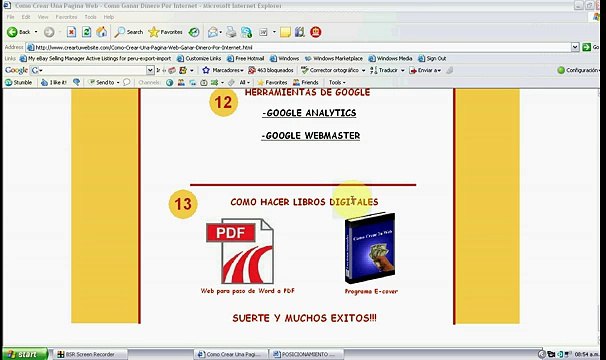Click the red round face icon in toolbar
The image size is (606, 360).
(x=316, y=32)
